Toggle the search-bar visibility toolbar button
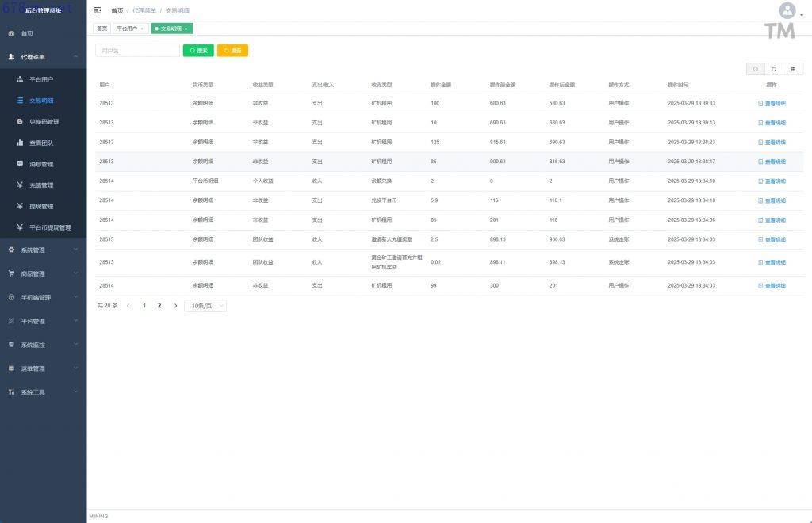 (x=756, y=69)
